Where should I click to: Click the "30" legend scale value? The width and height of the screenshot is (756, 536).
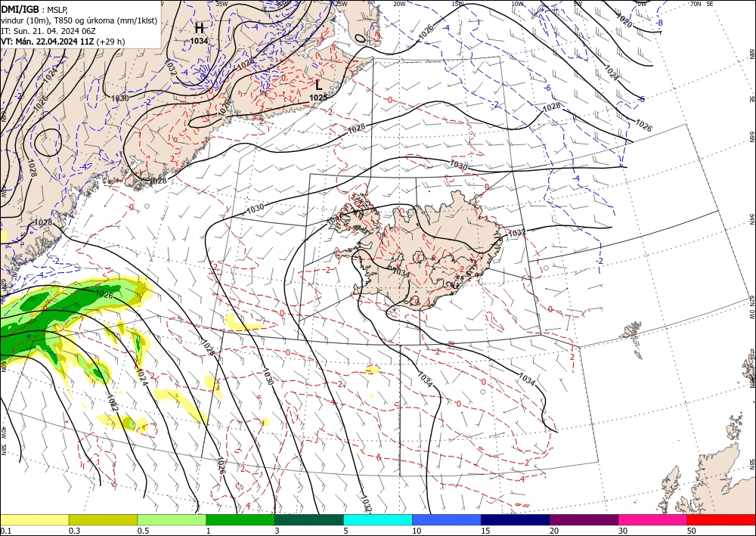[x=623, y=531]
